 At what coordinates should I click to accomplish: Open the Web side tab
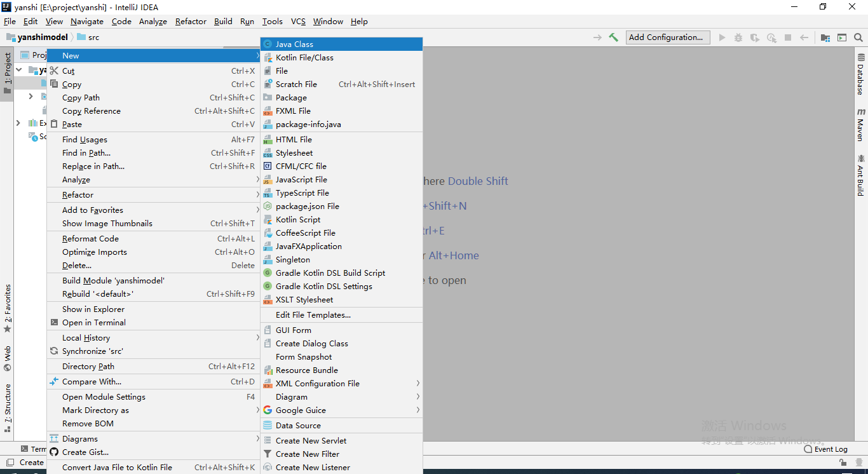click(x=7, y=358)
